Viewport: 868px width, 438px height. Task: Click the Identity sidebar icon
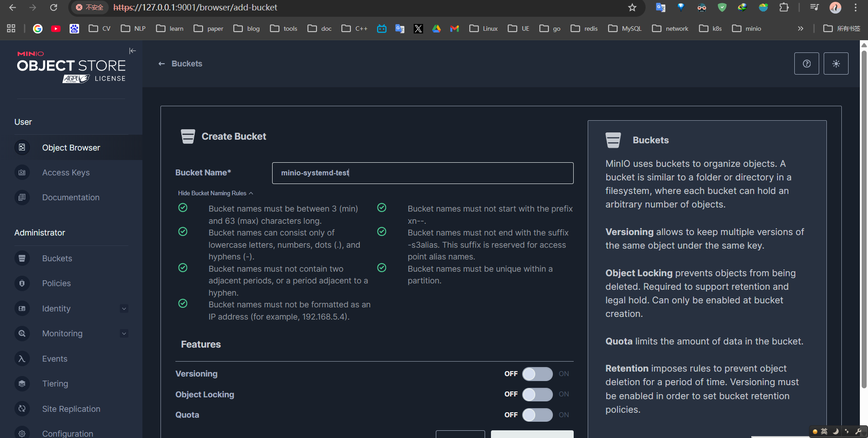click(22, 309)
